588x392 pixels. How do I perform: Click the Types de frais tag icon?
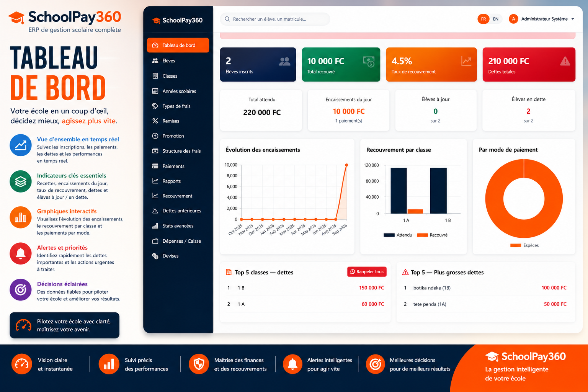pos(155,106)
